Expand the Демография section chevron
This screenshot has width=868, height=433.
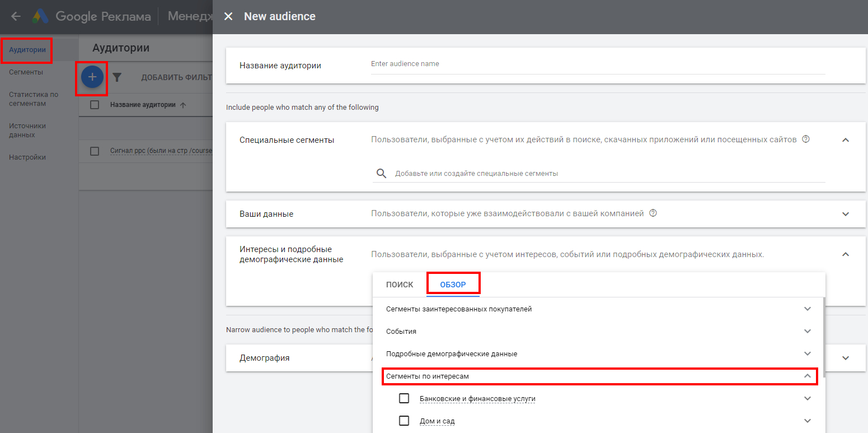846,358
